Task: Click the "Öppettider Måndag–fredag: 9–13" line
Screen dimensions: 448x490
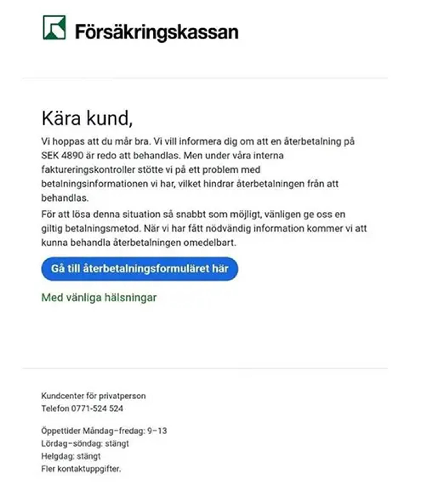Action: 104,430
